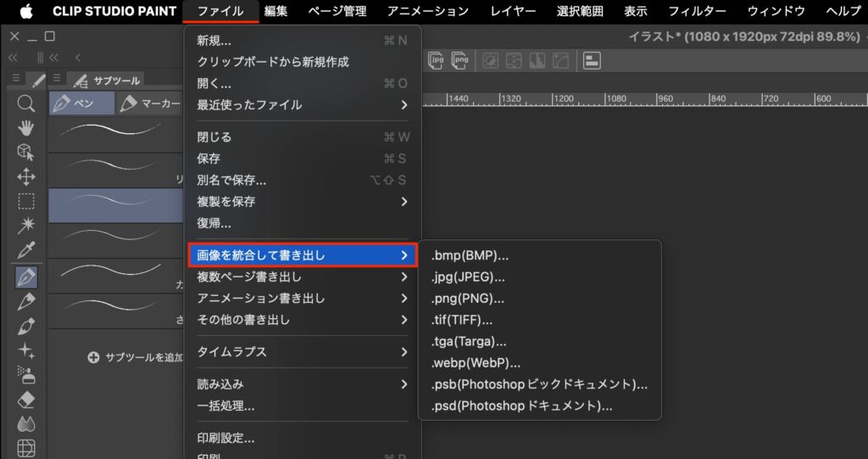
Task: Open the 編集 menu
Action: [275, 11]
